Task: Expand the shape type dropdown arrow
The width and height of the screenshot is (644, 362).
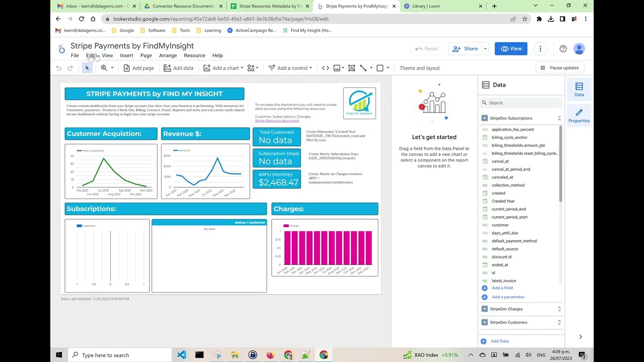Action: [x=387, y=68]
